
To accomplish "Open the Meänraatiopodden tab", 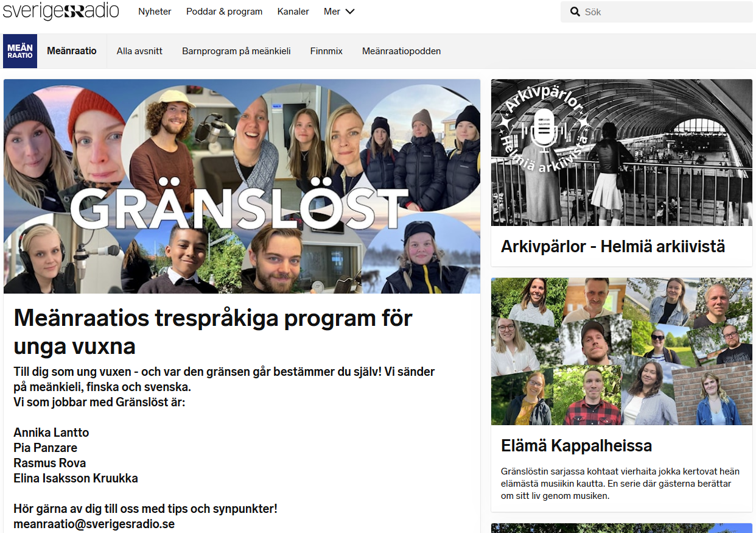I will (402, 51).
